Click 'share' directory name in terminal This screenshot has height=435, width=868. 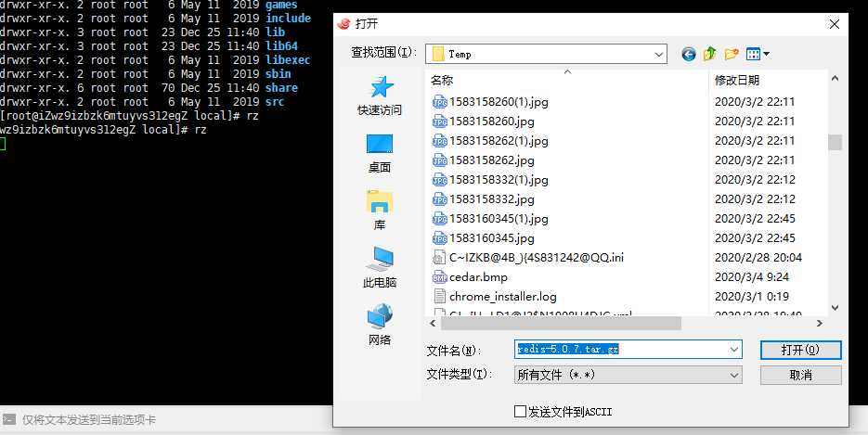(282, 88)
